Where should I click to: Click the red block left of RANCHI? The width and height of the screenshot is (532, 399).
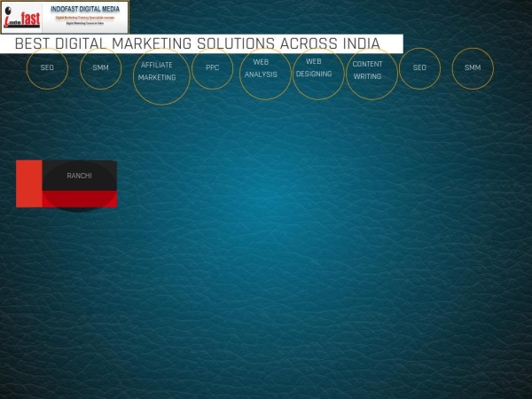point(28,184)
